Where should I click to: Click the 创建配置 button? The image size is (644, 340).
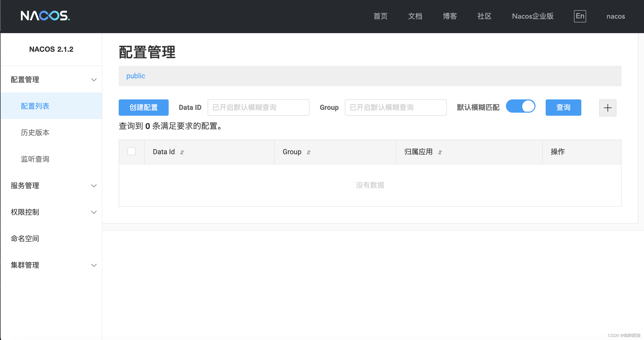point(143,108)
